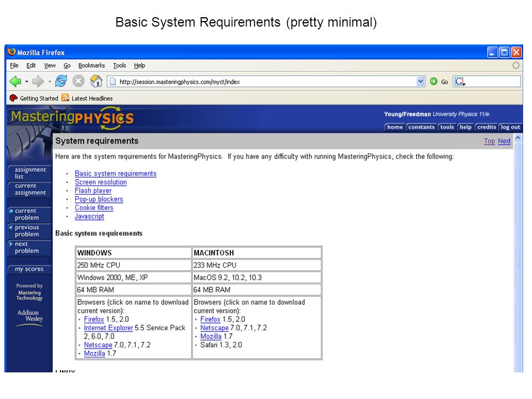Select the help tab in the site header
The height and width of the screenshot is (399, 532).
pyautogui.click(x=465, y=127)
